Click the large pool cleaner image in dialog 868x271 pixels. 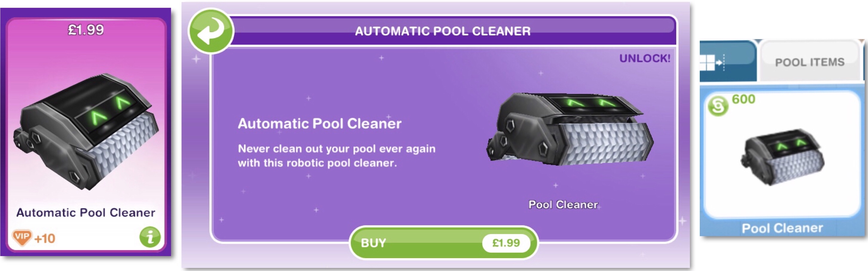570,130
